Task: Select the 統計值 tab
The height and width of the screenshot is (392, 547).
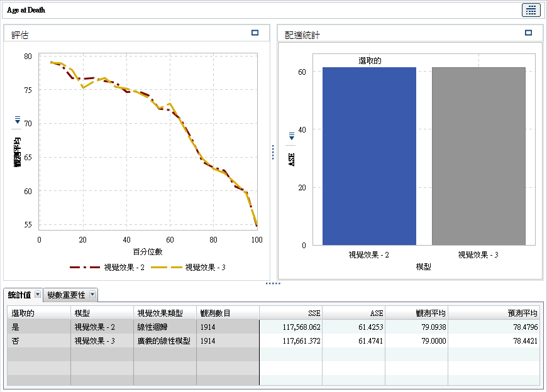Action: coord(19,295)
